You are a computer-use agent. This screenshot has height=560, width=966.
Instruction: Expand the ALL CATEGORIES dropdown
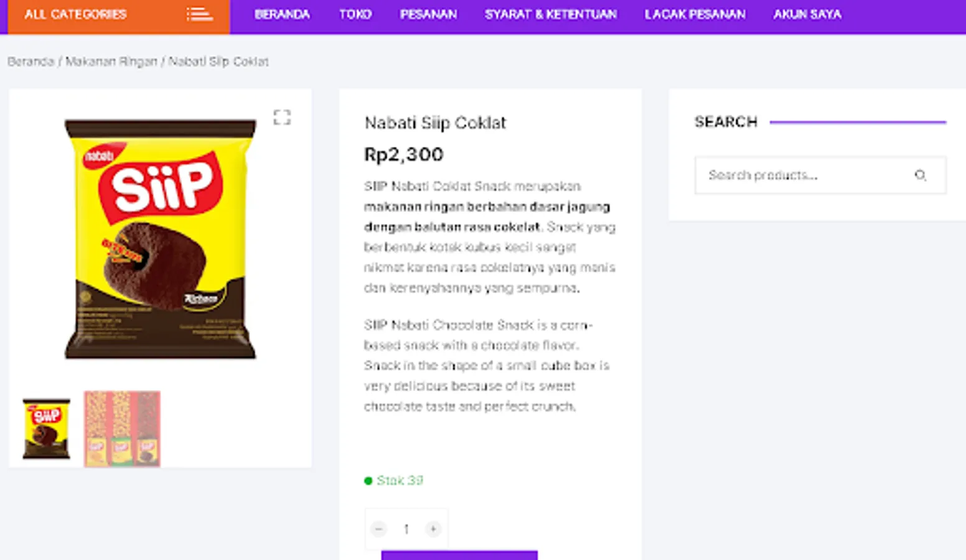tap(118, 16)
